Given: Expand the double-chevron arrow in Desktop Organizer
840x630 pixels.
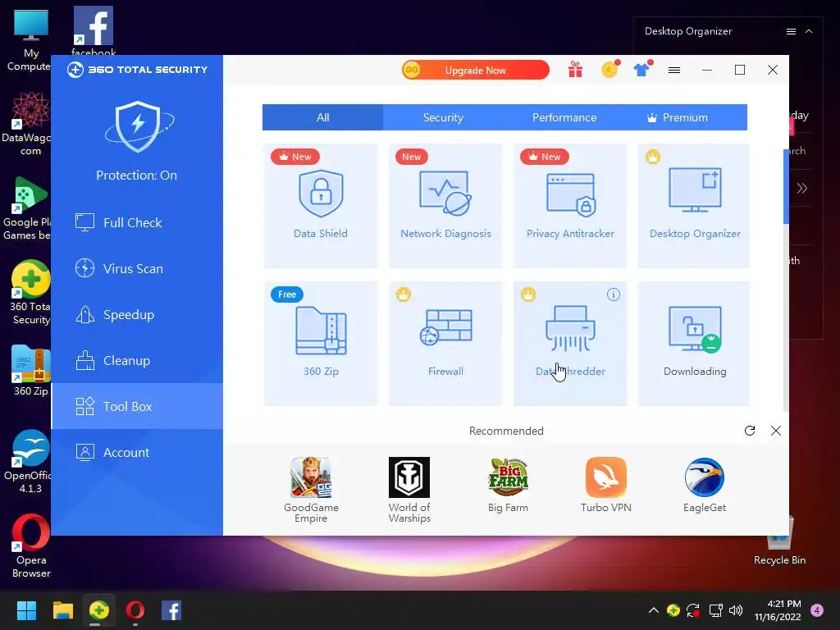Looking at the screenshot, I should (802, 188).
